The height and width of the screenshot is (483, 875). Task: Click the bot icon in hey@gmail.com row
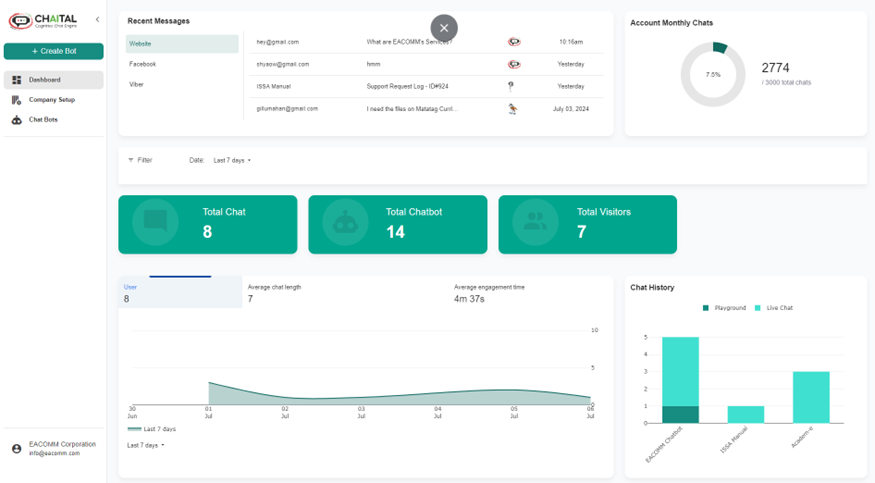pyautogui.click(x=514, y=42)
